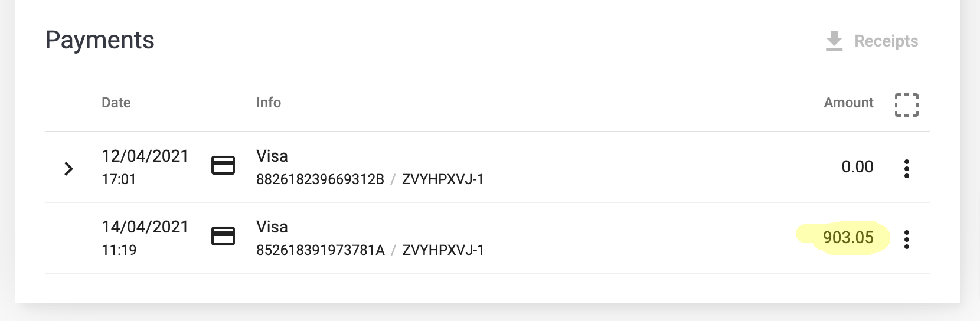Click the Receipts download arrow icon
Viewport: 980px width, 321px height.
834,41
